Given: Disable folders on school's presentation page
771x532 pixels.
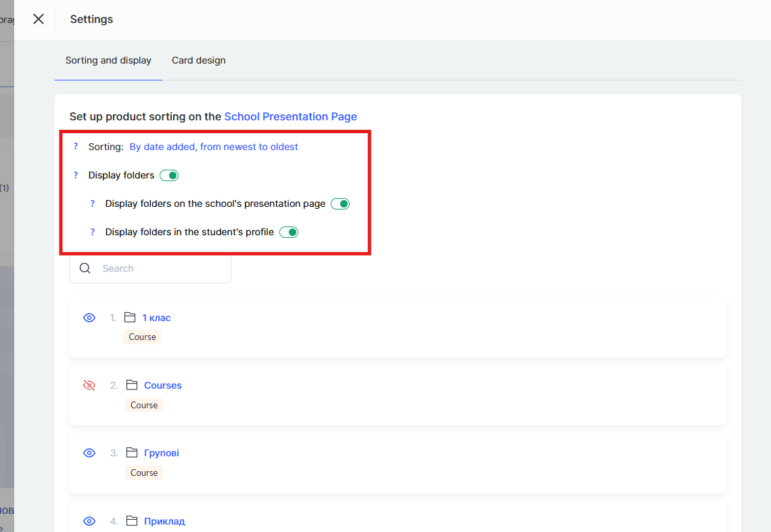Looking at the screenshot, I should tap(340, 203).
